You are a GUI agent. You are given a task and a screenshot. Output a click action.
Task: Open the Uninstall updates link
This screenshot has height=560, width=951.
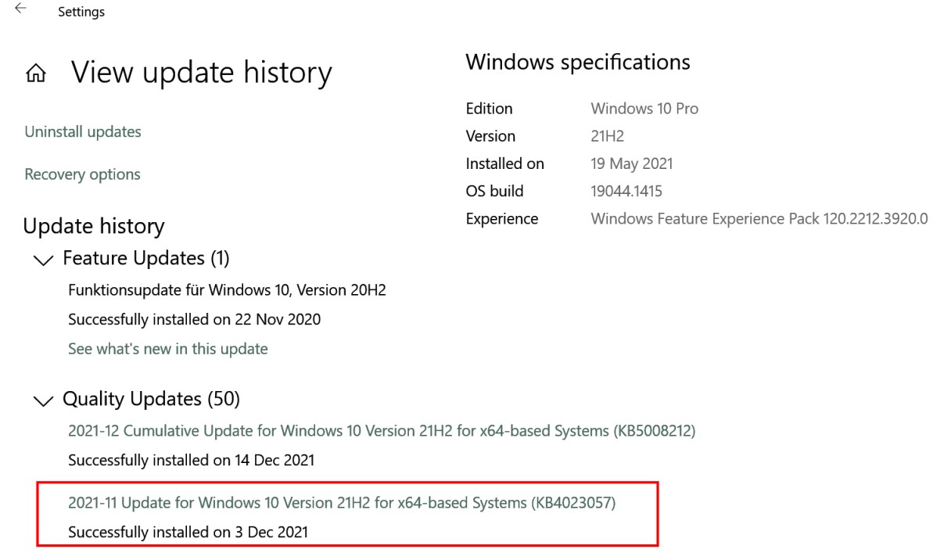[83, 131]
